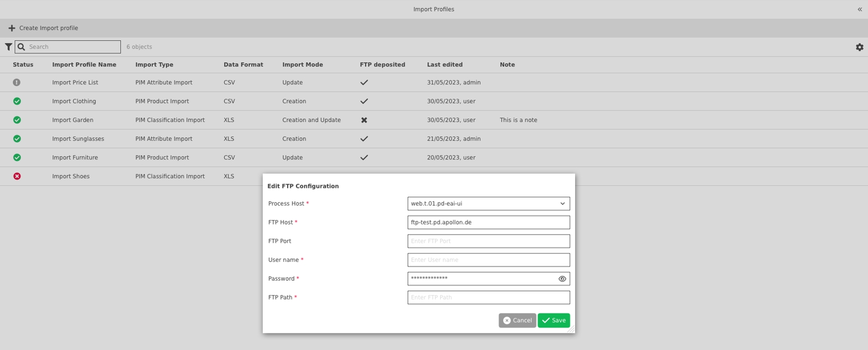Click the red error status icon for Import Shoes
868x350 pixels.
17,176
